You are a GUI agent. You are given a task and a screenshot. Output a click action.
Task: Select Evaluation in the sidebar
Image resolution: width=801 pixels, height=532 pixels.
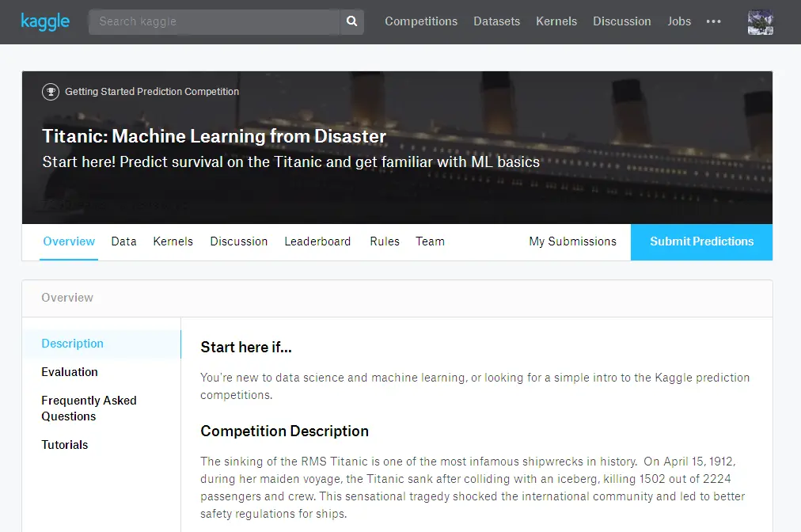70,372
